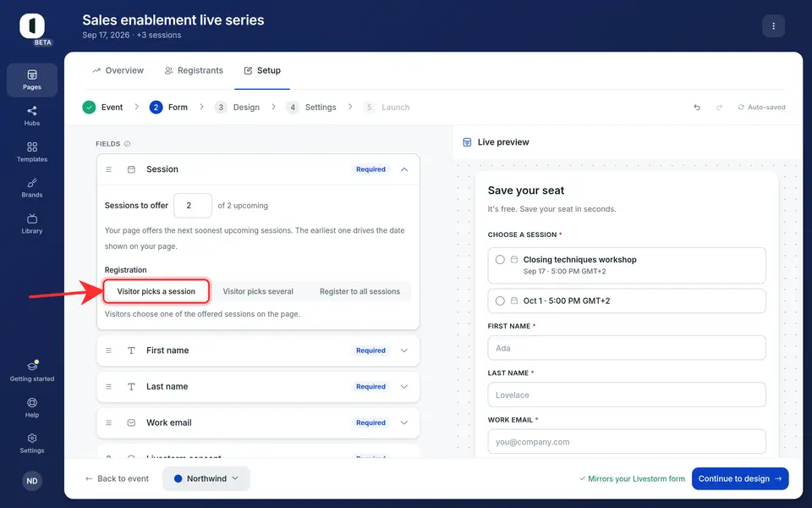This screenshot has width=812, height=508.
Task: Select the Closing techniques workshop radio button
Action: coord(500,260)
